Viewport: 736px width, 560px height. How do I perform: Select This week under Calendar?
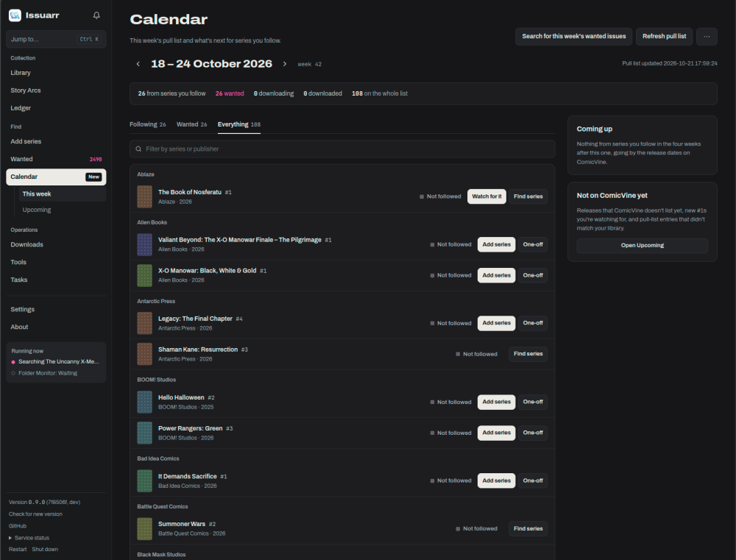coord(63,194)
